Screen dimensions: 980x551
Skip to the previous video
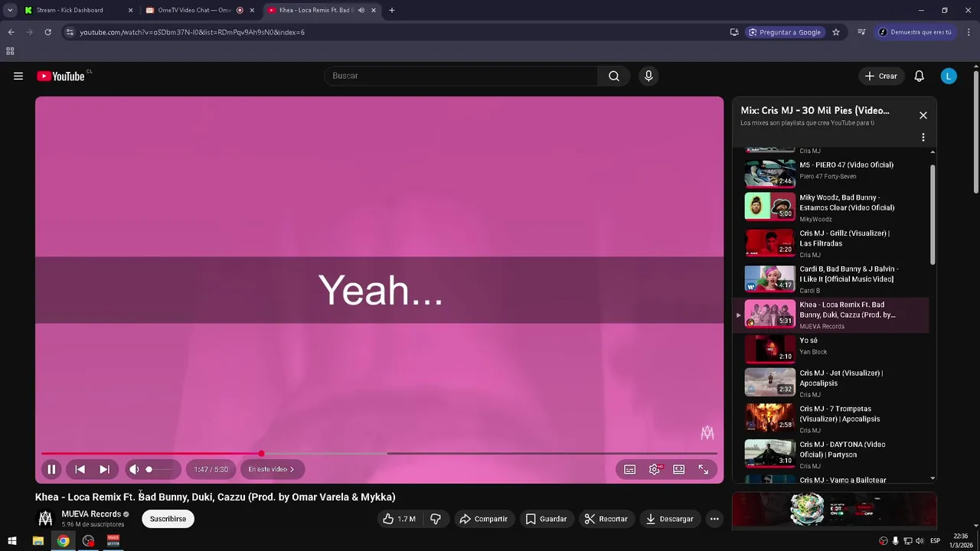80,469
